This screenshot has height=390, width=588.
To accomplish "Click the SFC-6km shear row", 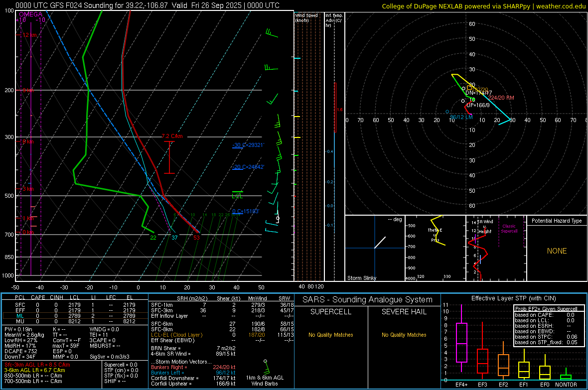I will [x=222, y=324].
